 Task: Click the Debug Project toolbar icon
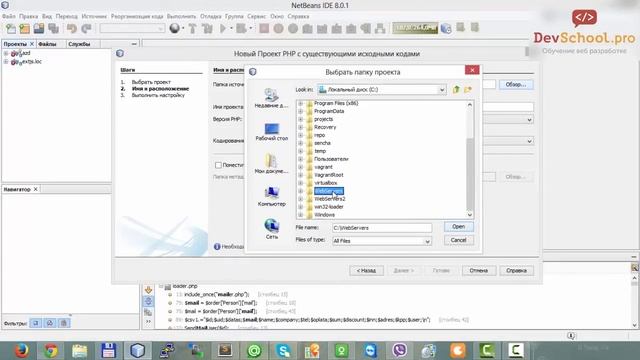click(x=241, y=29)
